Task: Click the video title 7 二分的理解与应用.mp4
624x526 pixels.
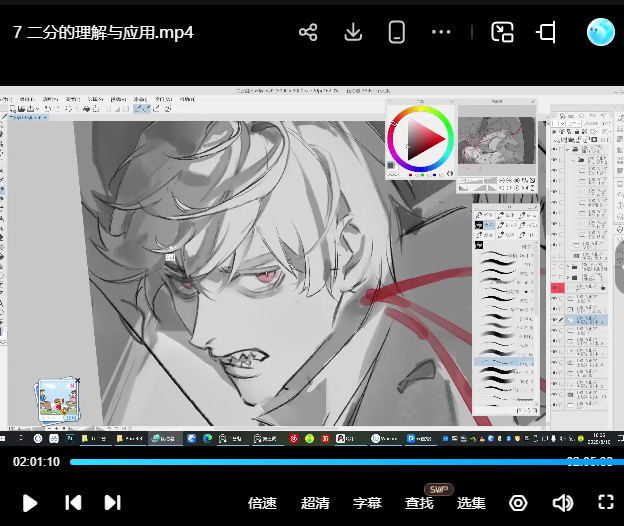Action: pyautogui.click(x=103, y=32)
